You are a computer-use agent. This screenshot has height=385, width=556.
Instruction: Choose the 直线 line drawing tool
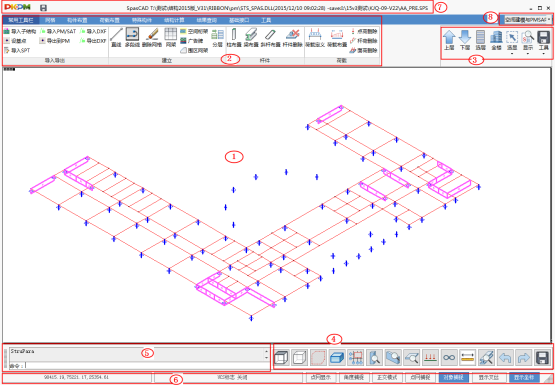(116, 38)
